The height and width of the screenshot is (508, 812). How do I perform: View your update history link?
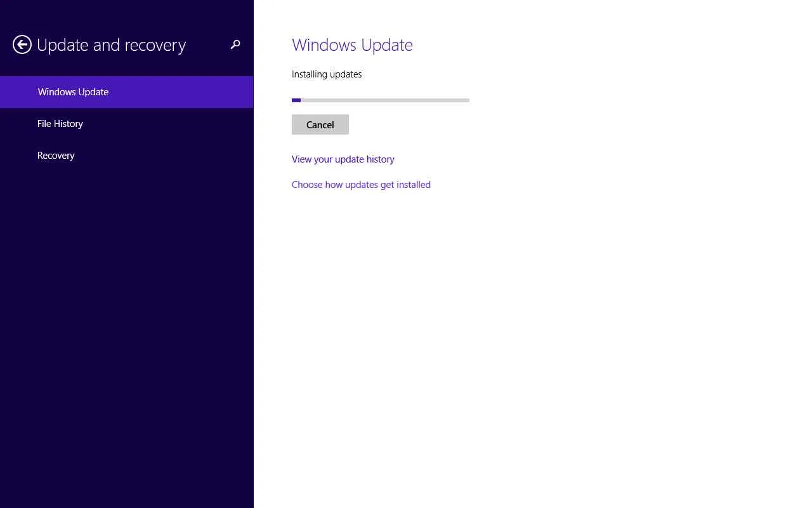click(x=343, y=159)
